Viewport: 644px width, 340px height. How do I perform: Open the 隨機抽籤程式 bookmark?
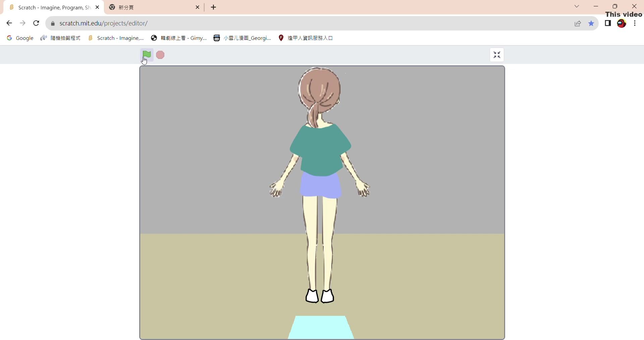tap(60, 38)
